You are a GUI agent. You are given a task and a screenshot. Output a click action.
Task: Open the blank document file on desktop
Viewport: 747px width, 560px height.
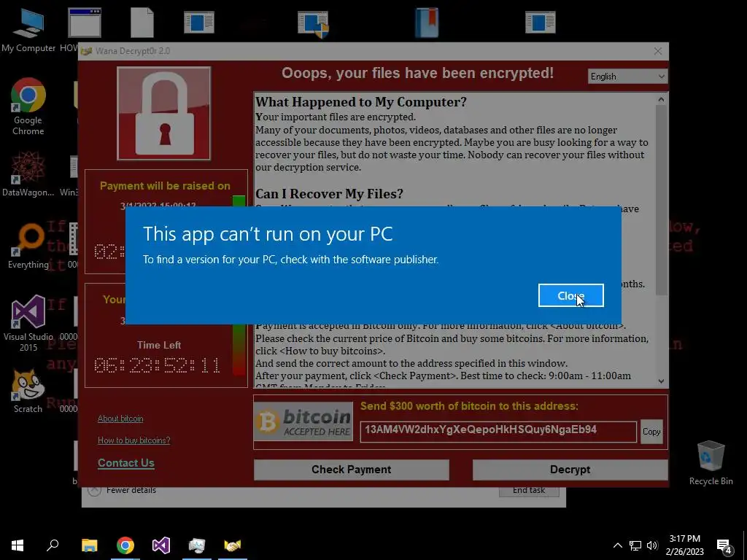(142, 23)
